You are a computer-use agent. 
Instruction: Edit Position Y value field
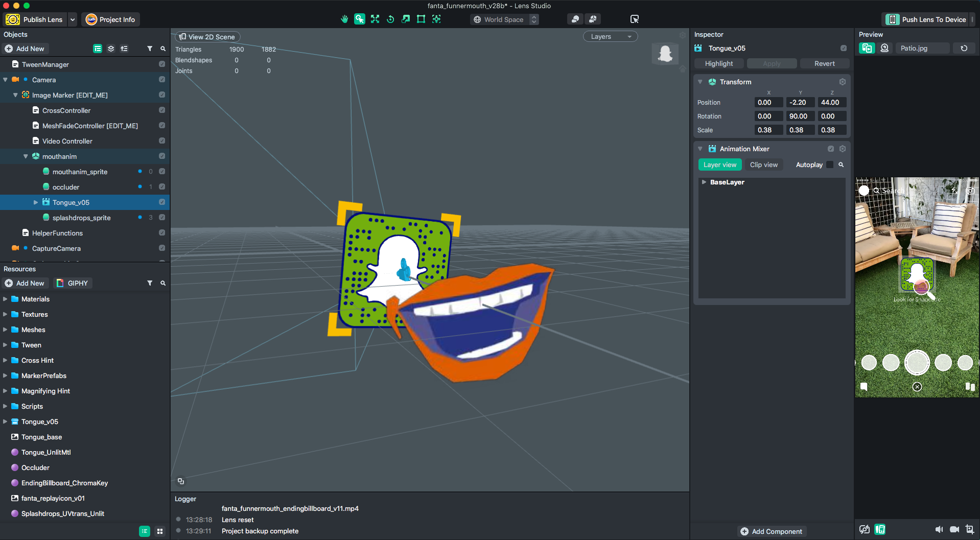pyautogui.click(x=800, y=102)
